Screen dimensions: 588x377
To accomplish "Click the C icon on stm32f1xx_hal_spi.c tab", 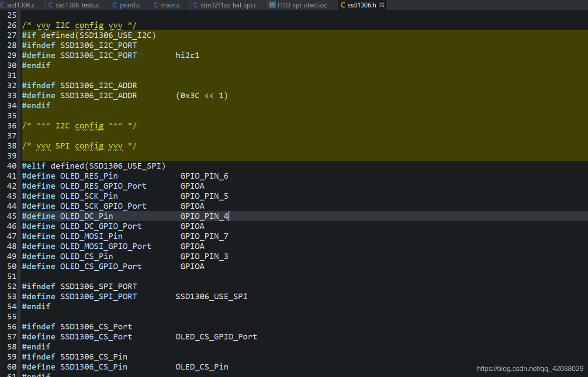I will pos(196,5).
